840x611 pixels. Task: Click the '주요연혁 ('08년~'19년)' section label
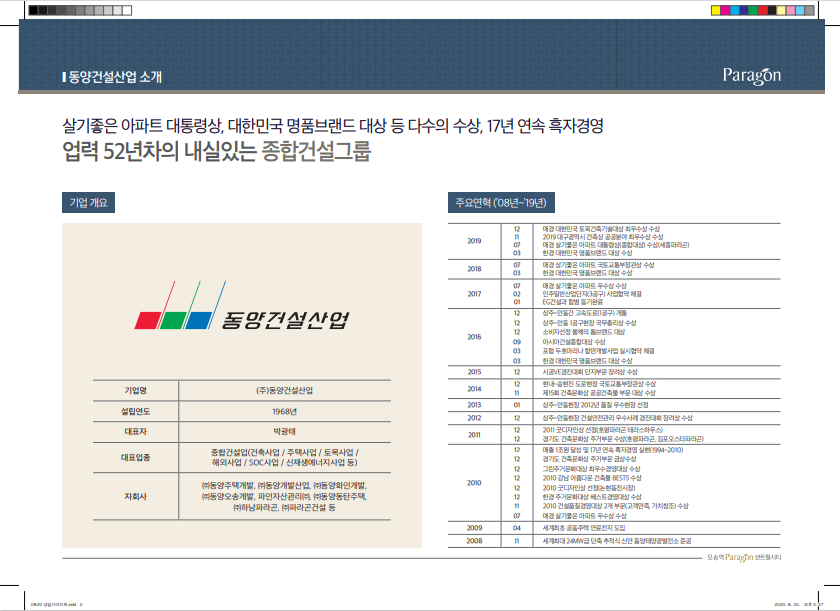[501, 202]
